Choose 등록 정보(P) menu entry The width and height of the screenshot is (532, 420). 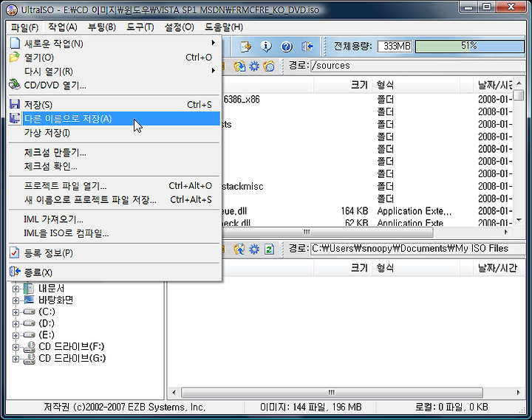115,253
